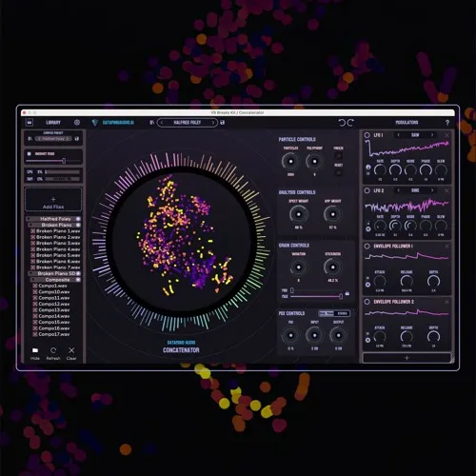Remove Envelope Follower 1 with its X icon

[x=446, y=247]
